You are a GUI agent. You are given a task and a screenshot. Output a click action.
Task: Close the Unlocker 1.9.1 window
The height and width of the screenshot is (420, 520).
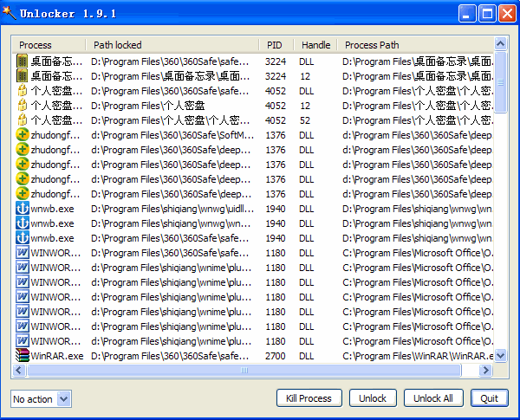[507, 13]
